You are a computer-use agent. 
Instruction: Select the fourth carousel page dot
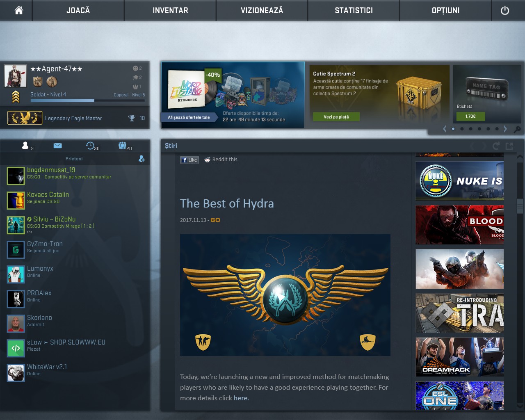[479, 129]
